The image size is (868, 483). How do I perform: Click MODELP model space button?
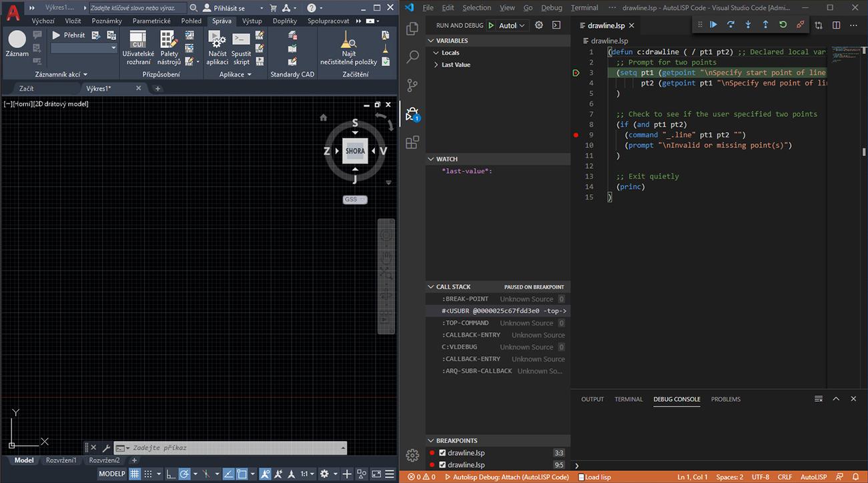[x=111, y=474]
